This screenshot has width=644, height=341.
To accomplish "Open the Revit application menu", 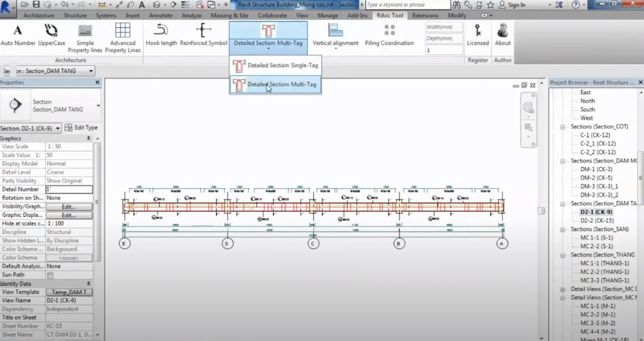I will pyautogui.click(x=7, y=9).
